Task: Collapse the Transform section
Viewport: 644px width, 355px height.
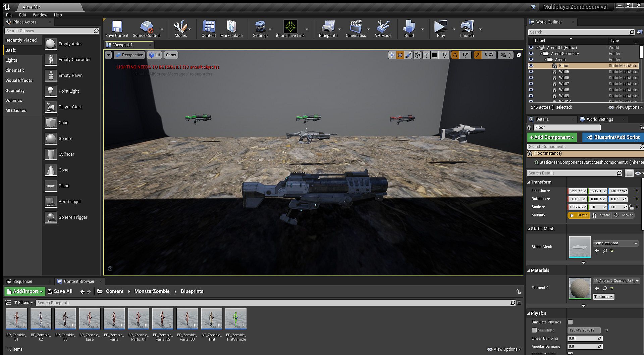Action: [529, 182]
